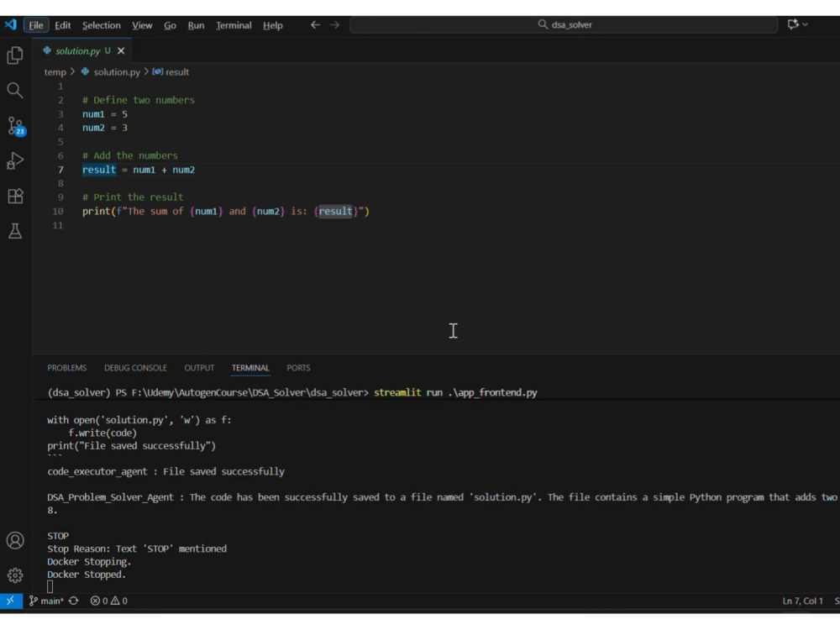Click the '# Add the numbers' comment
Viewport: 840px width, 630px height.
click(x=130, y=155)
